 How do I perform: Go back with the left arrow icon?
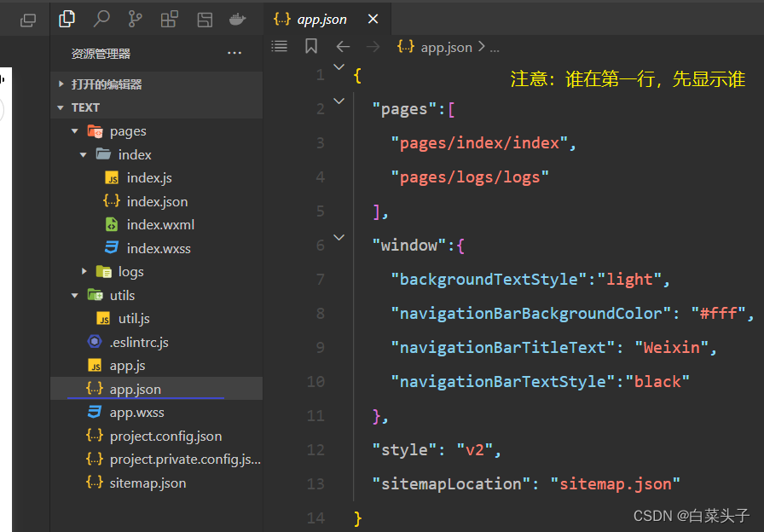(343, 47)
